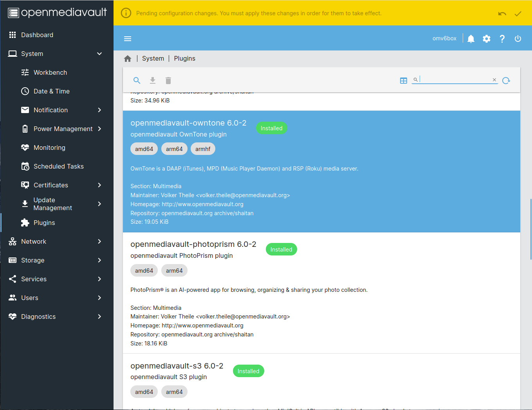Click the System breadcrumb link
The image size is (532, 410).
coord(153,58)
